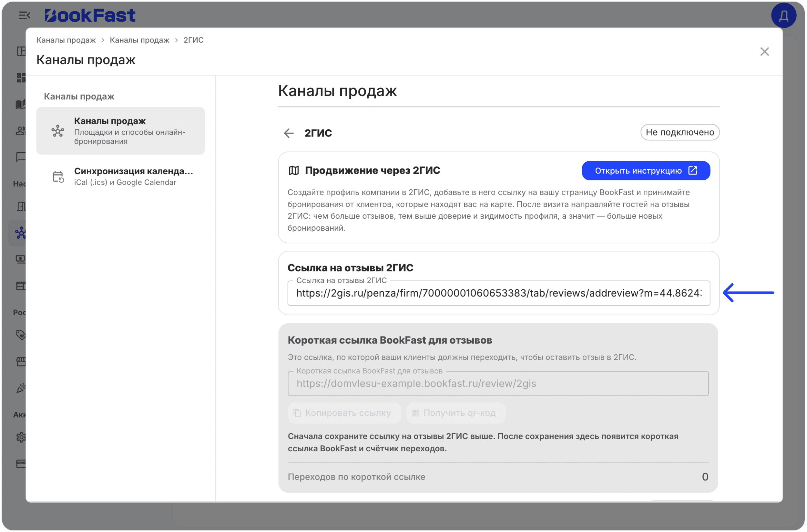Open the clients icon in dimmed sidebar

(21, 131)
